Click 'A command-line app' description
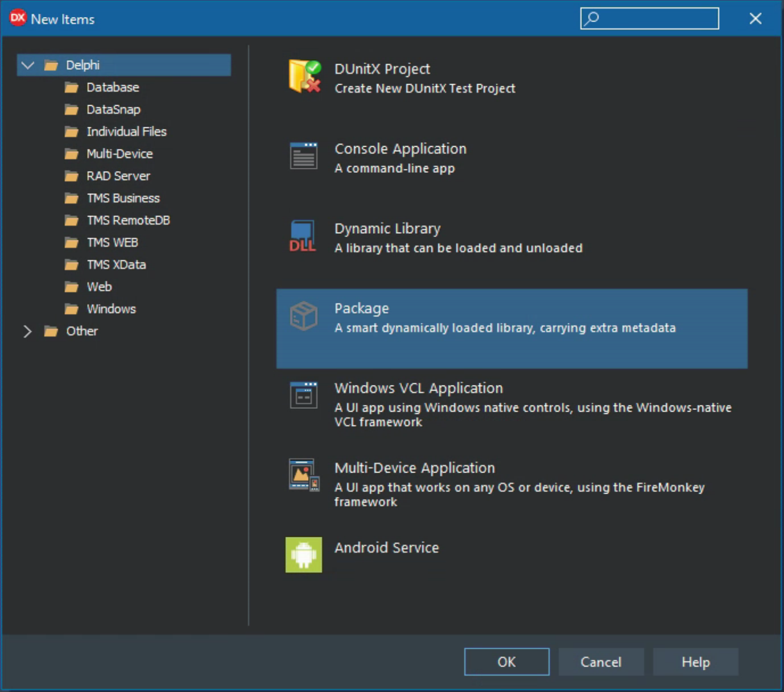 395,168
